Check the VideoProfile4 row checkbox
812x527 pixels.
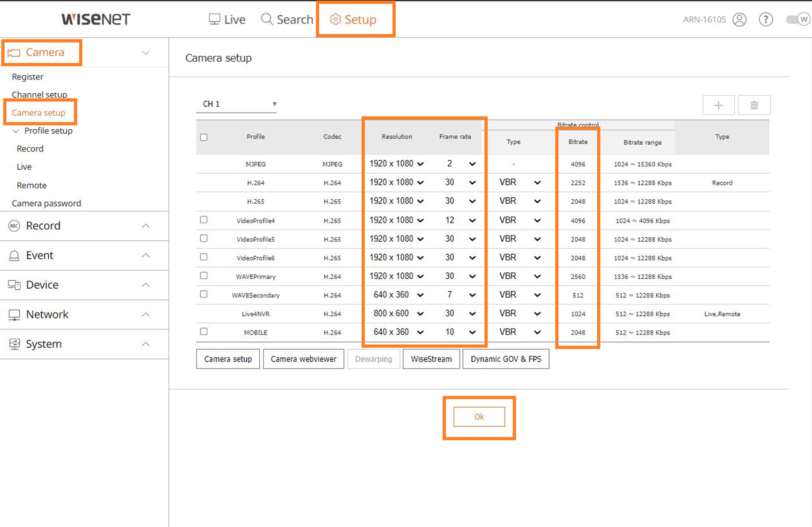tap(203, 220)
